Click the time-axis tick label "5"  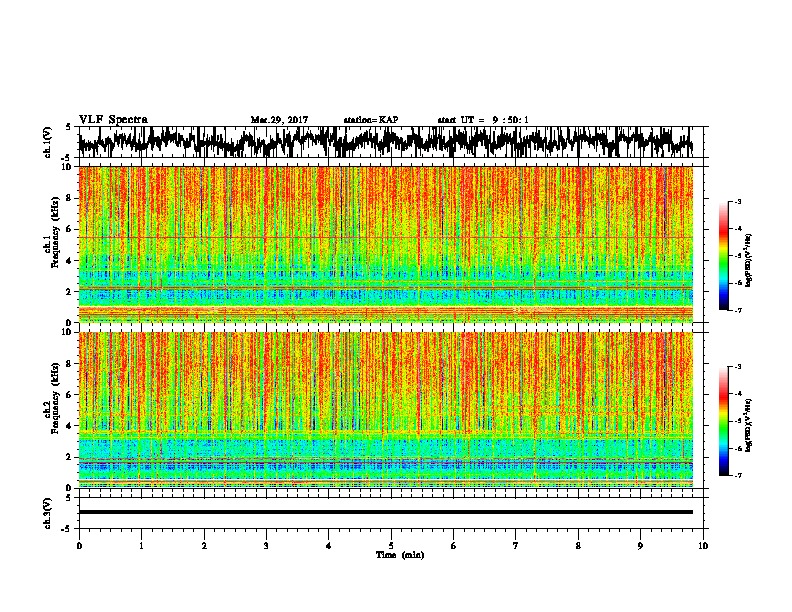[391, 546]
